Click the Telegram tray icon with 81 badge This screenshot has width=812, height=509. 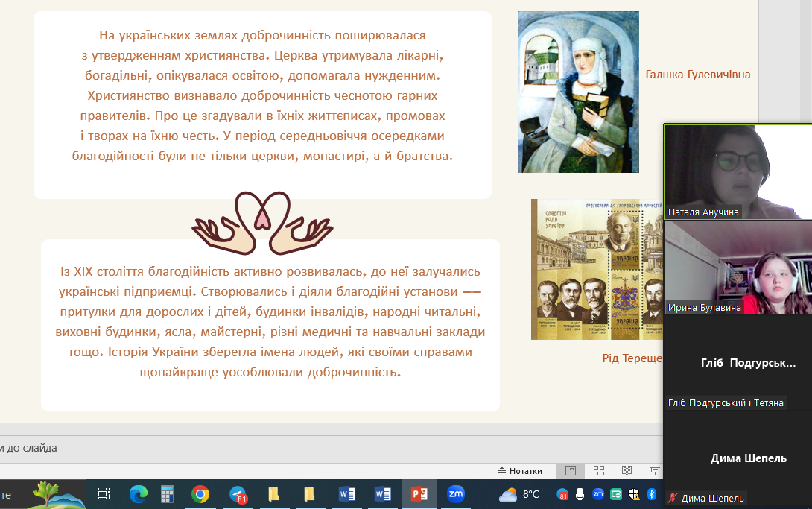pos(562,495)
